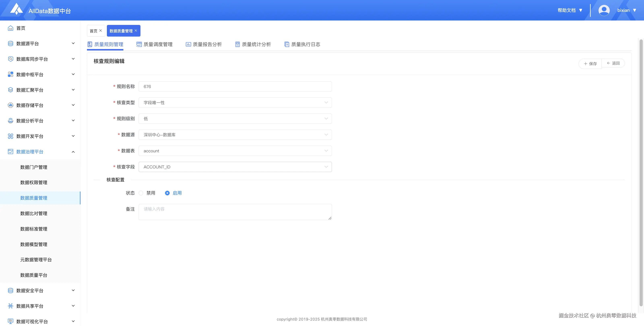Screen dimensions: 644x326
Task: Open the 核查字段 ACCOUNT_ID dropdown
Action: [x=235, y=167]
